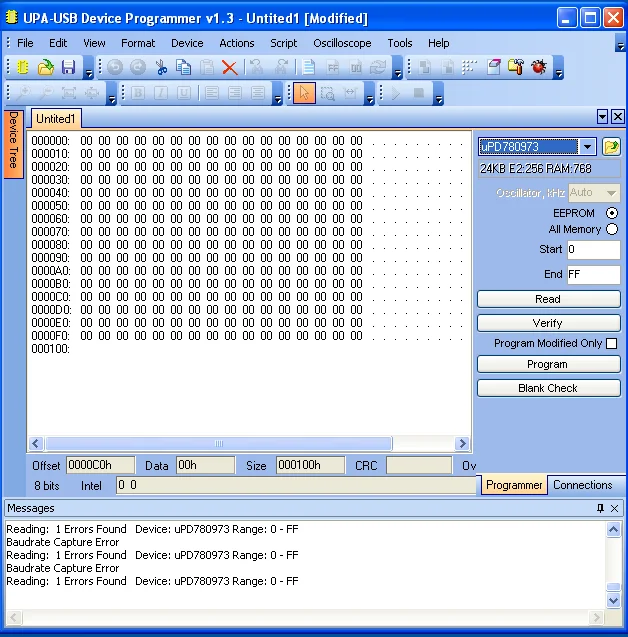Click the script Run play icon

[395, 93]
